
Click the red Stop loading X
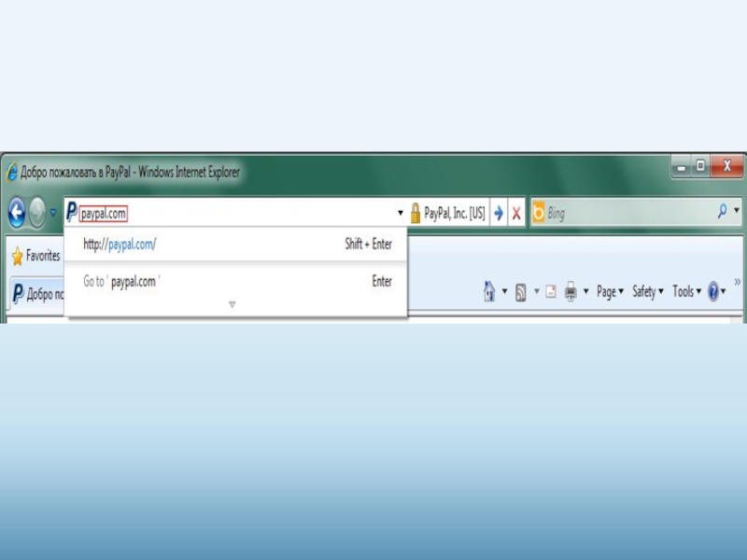click(x=516, y=213)
